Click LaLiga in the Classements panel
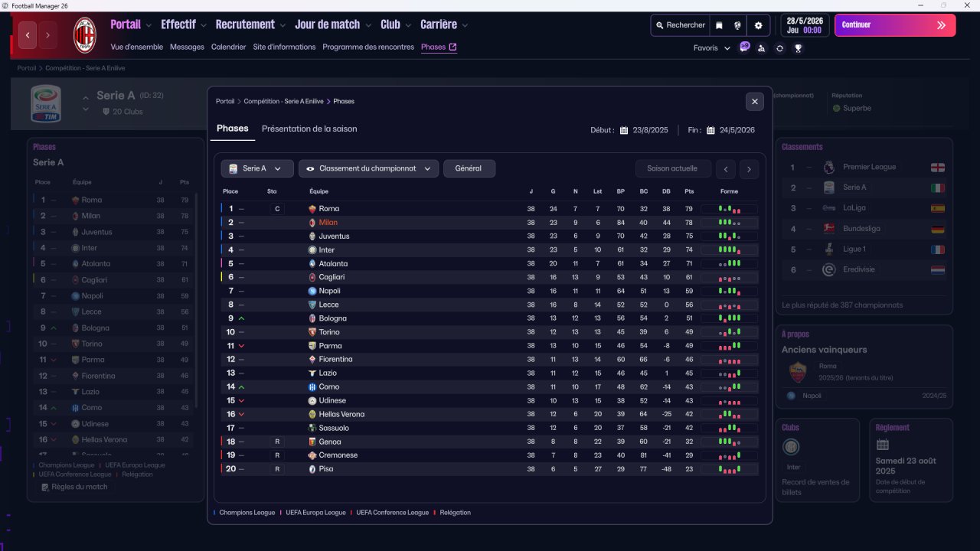 pyautogui.click(x=856, y=208)
